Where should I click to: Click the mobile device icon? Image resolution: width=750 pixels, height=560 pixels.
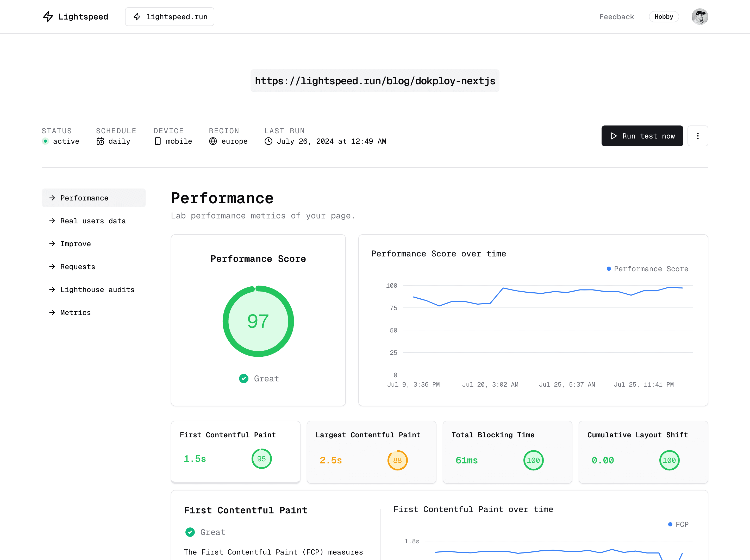point(157,141)
